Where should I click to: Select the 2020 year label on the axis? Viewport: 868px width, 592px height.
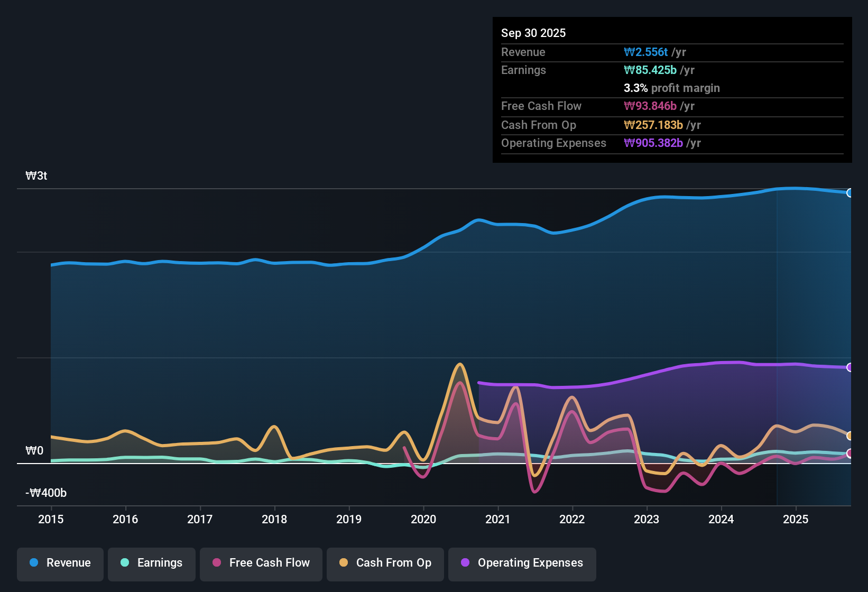(423, 520)
